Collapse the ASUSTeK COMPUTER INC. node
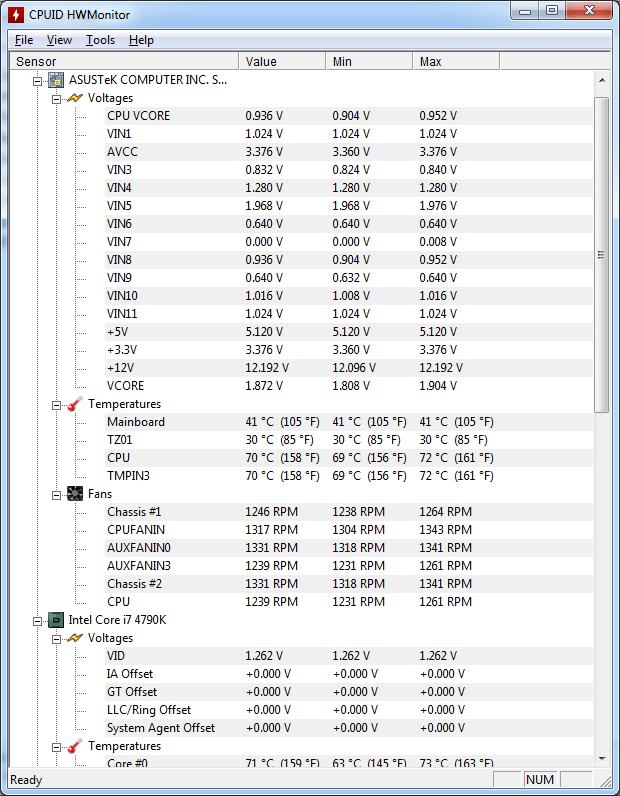The image size is (620, 796). click(37, 81)
